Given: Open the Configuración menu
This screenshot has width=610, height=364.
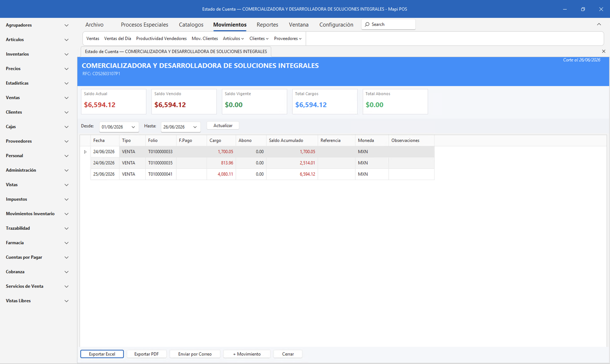Looking at the screenshot, I should coord(336,25).
